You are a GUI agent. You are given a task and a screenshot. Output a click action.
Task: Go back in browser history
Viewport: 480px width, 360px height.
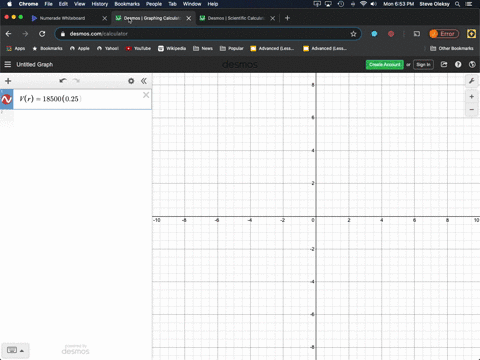[8, 34]
